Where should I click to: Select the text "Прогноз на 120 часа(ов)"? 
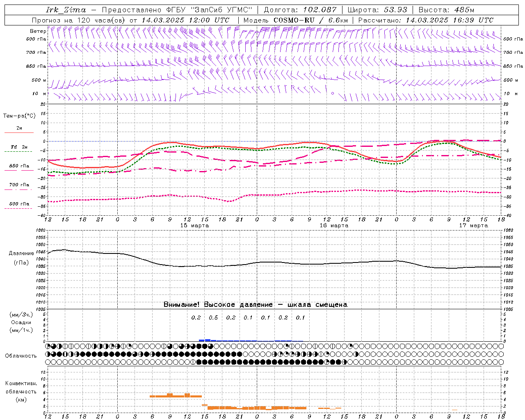coord(79,20)
